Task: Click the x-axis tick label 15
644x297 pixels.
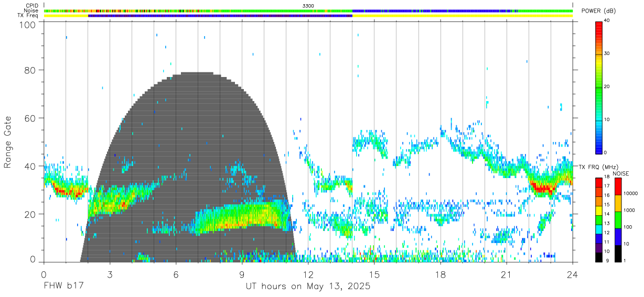Action: coord(374,274)
